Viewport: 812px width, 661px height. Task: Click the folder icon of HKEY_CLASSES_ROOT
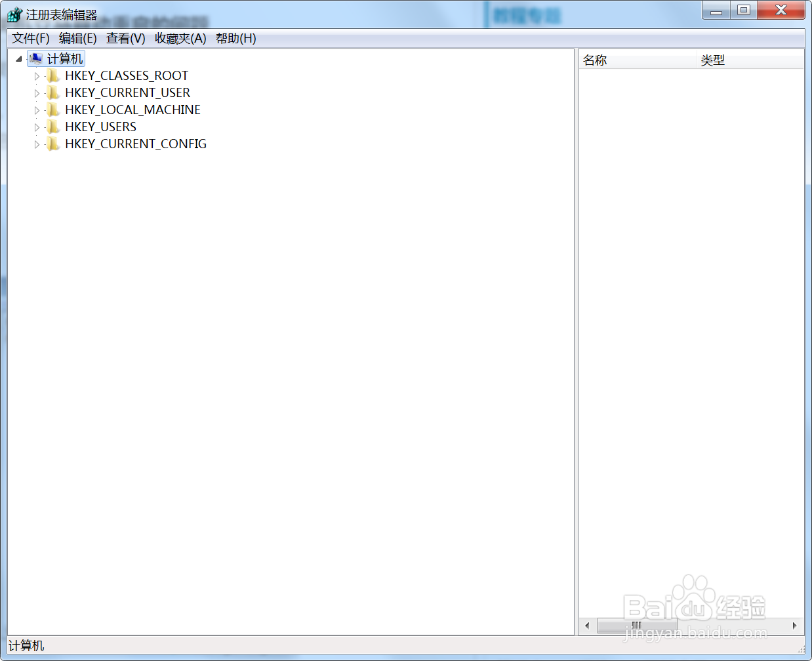click(x=53, y=75)
